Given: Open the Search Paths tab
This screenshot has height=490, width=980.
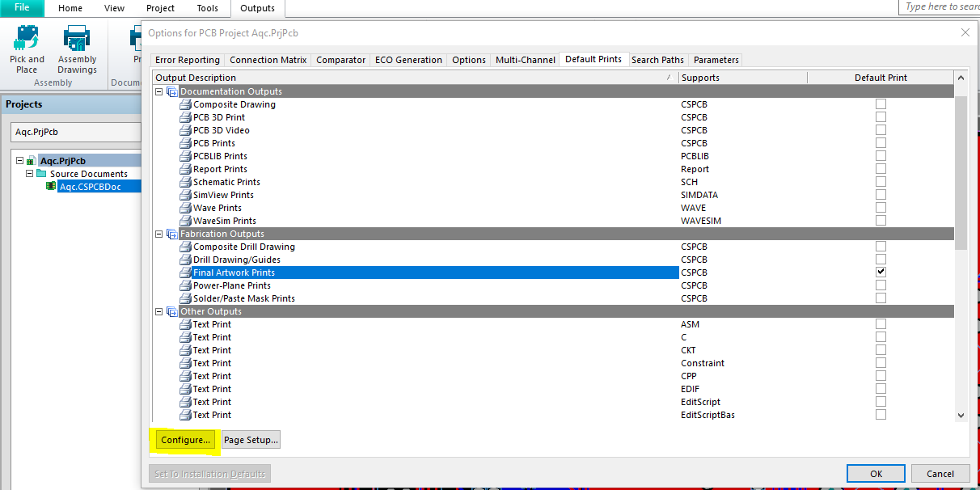Looking at the screenshot, I should pos(657,60).
